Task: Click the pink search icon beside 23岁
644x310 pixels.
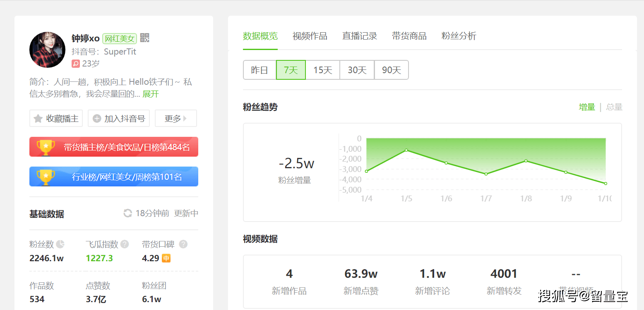Action: (x=76, y=64)
